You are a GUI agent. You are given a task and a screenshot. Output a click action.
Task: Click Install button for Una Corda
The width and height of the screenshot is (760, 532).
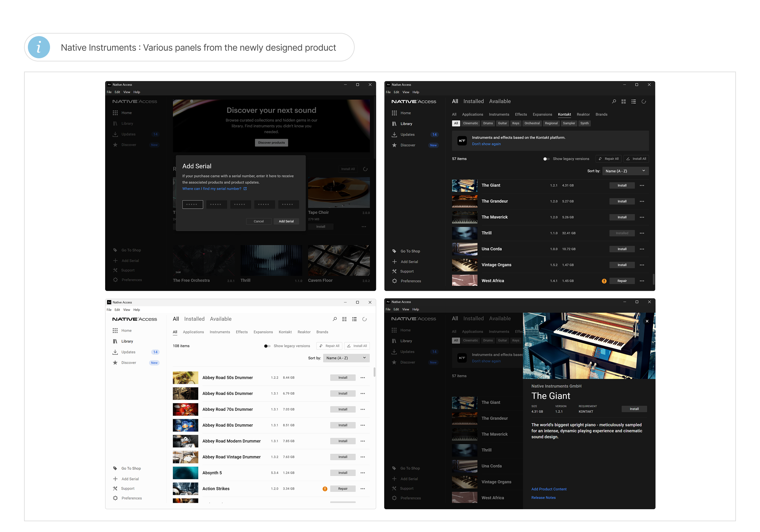coord(622,249)
